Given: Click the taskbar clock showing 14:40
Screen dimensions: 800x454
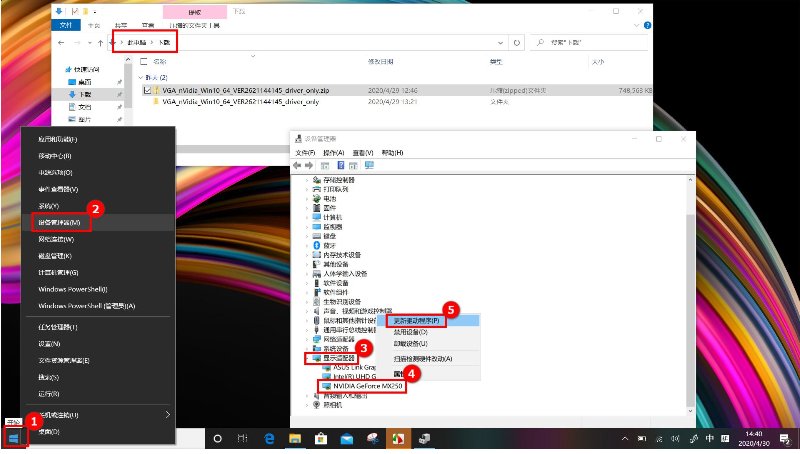Looking at the screenshot, I should (x=754, y=438).
